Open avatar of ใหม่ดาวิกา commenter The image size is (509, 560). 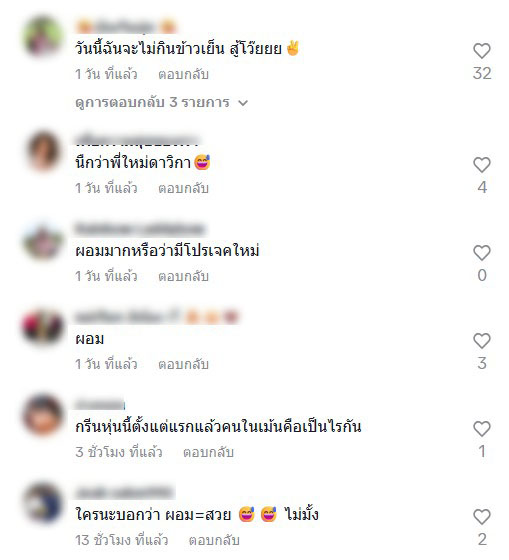click(43, 150)
